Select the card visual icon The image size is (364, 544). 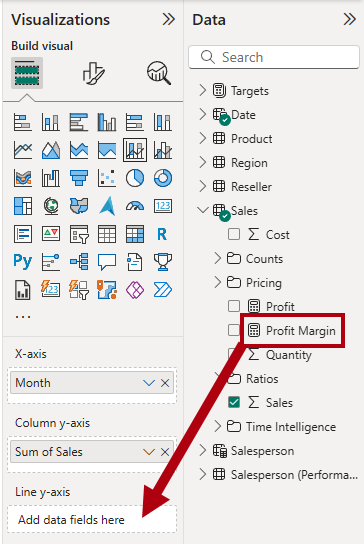[163, 206]
